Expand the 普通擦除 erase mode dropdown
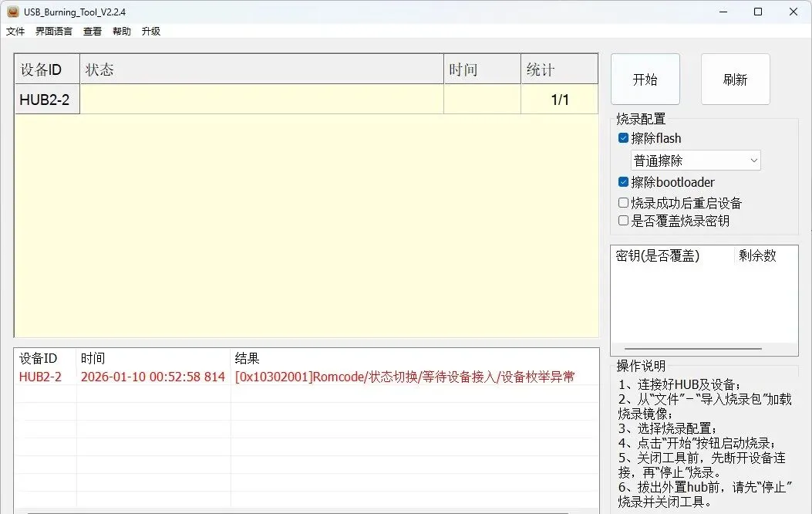 tap(696, 161)
